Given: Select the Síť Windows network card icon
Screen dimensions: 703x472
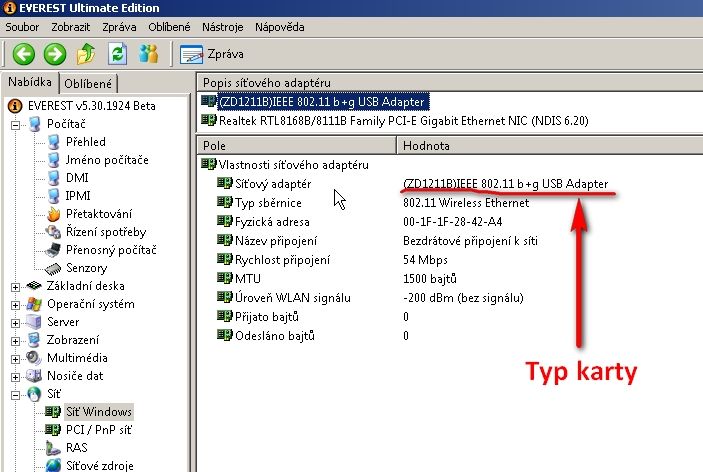Looking at the screenshot, I should (53, 411).
